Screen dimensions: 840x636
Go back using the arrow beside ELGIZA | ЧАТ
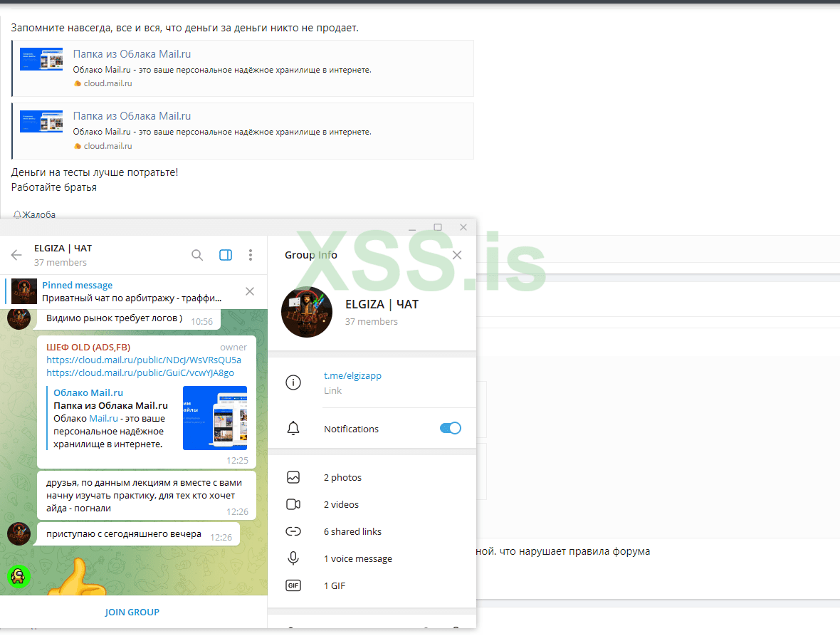[x=16, y=255]
